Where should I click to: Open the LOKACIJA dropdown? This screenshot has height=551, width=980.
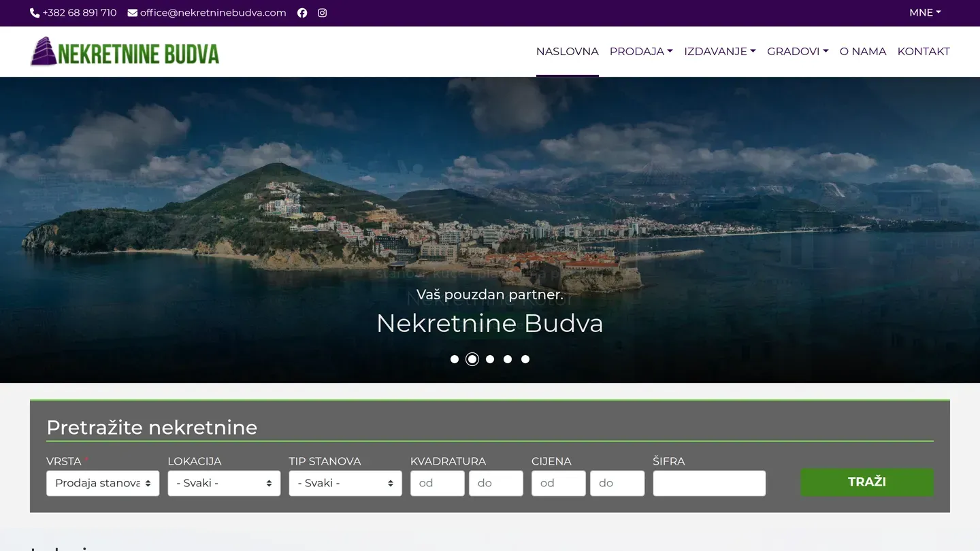pos(224,483)
